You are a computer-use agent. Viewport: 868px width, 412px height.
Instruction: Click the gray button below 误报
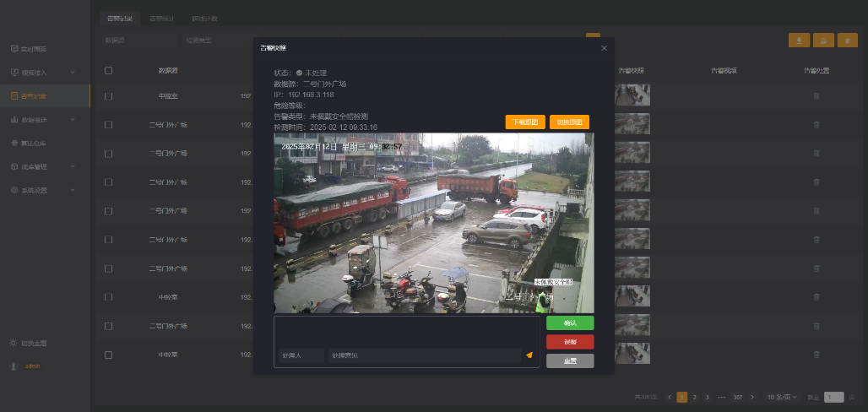570,361
